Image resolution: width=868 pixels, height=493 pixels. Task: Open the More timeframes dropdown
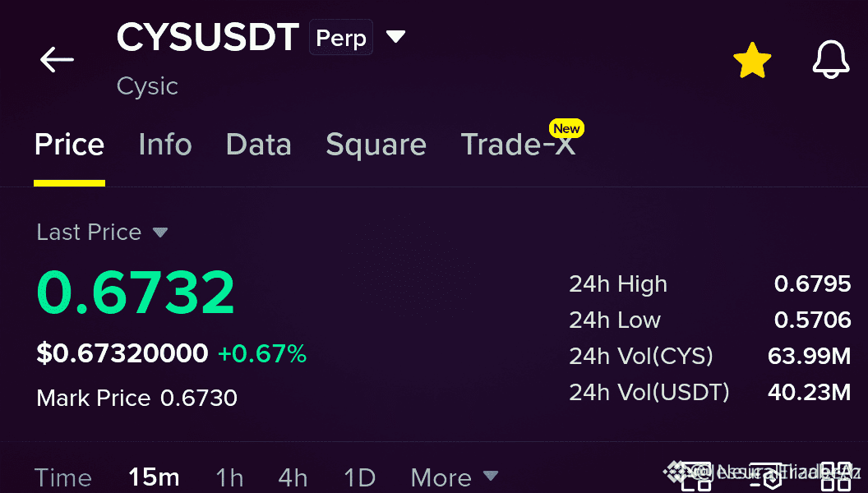(x=455, y=477)
